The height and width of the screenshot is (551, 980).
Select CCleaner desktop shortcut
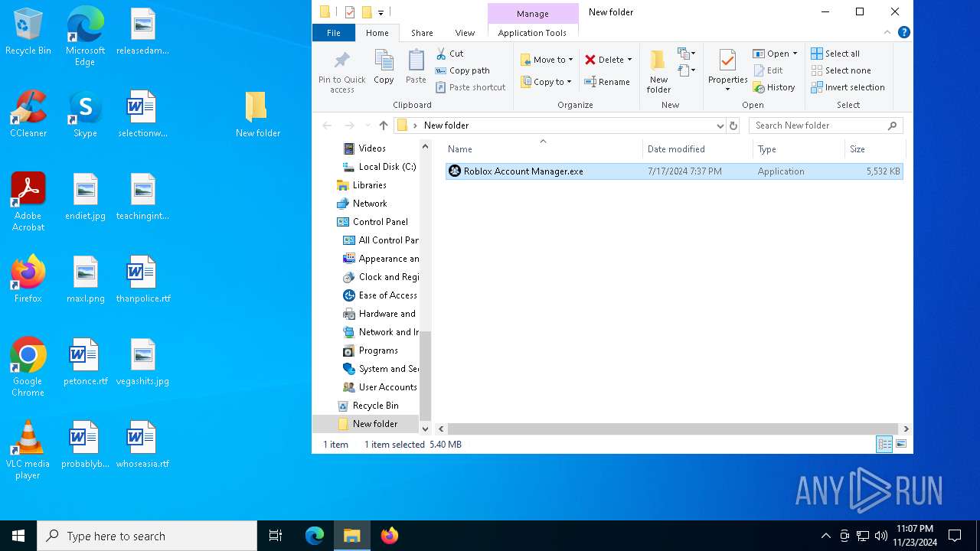28,115
